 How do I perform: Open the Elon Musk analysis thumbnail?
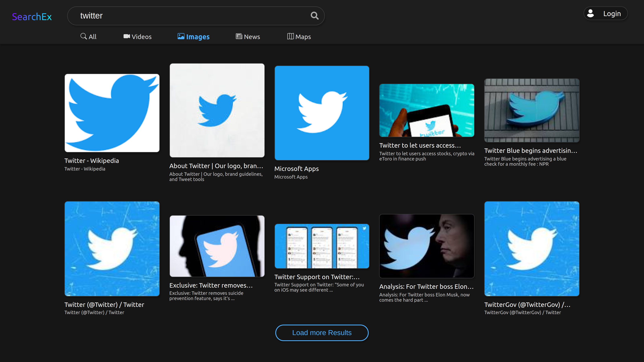pos(426,246)
